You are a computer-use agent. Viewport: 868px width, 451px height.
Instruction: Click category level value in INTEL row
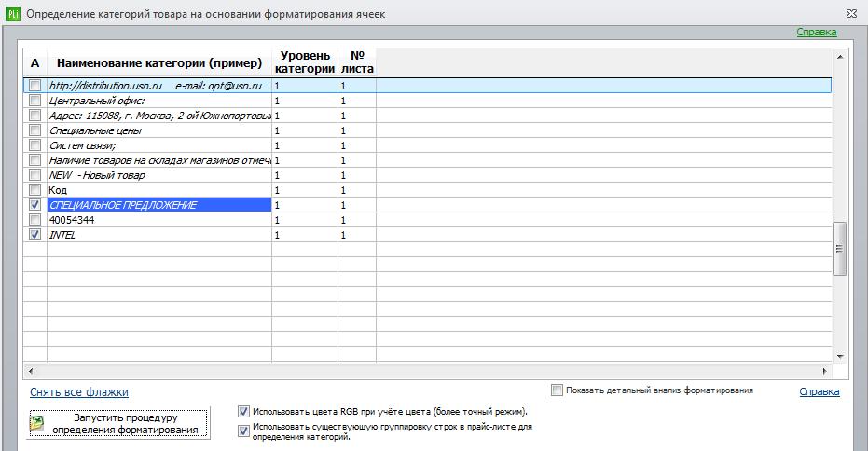305,235
